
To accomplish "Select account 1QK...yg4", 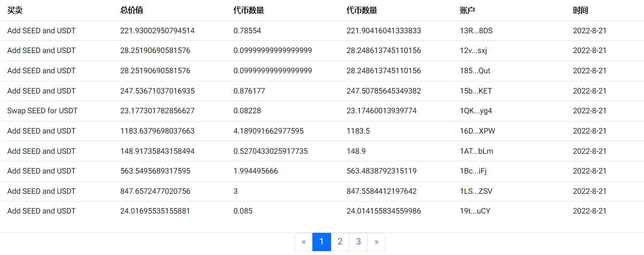I will pos(476,111).
